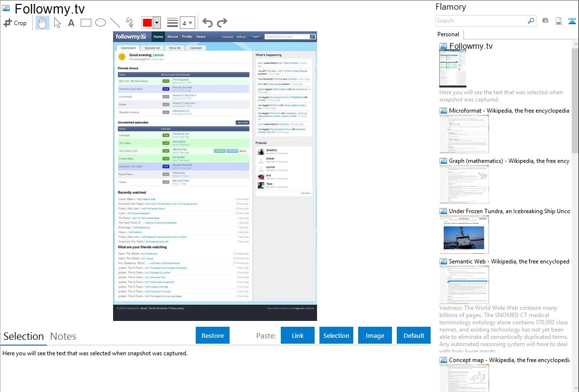Click the blue icon right of the page icon
The image size is (579, 392).
point(572,21)
